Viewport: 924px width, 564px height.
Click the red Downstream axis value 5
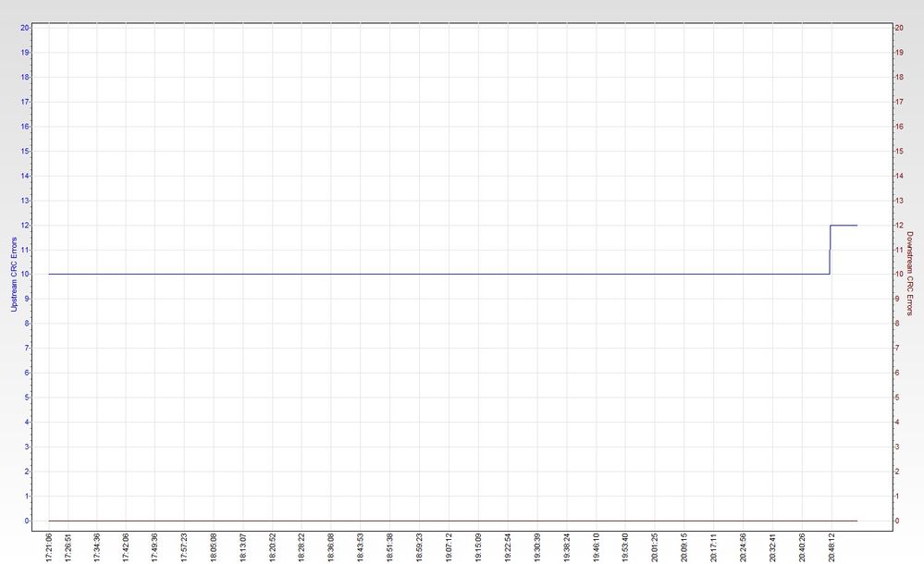tap(897, 398)
